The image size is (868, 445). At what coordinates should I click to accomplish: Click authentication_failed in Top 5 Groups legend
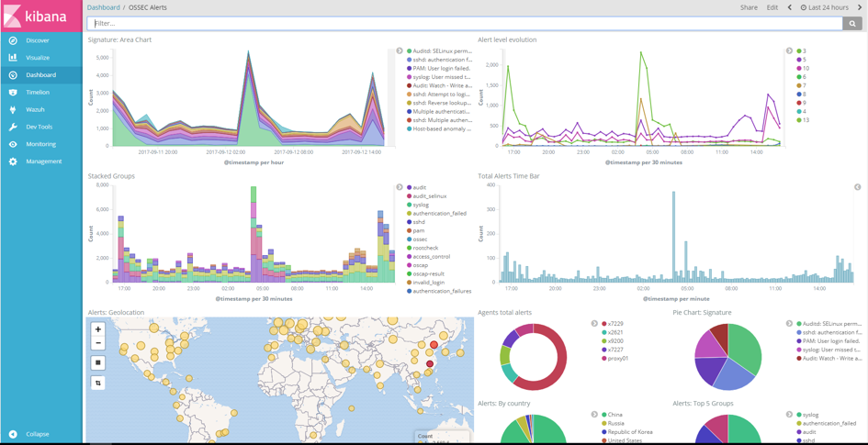coord(827,423)
